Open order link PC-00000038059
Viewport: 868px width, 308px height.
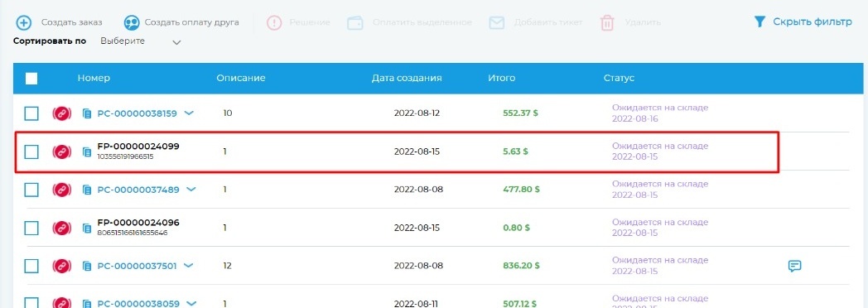click(138, 304)
